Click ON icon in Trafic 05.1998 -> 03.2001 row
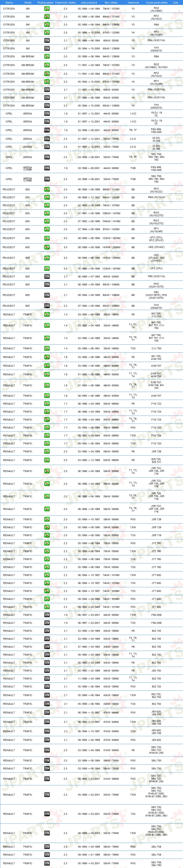This screenshot has width=183, height=868. point(47,863)
